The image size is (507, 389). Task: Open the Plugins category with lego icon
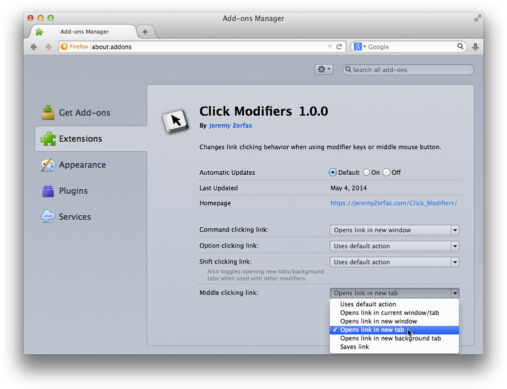click(x=65, y=191)
